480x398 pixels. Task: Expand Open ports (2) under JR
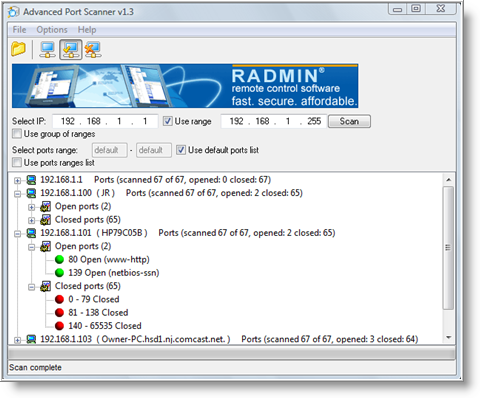tap(31, 207)
